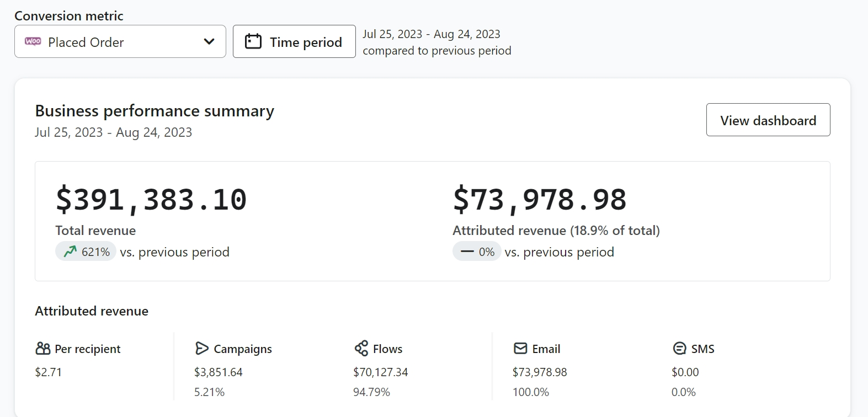
Task: Expand the conversion metric chevron arrow
Action: point(209,41)
